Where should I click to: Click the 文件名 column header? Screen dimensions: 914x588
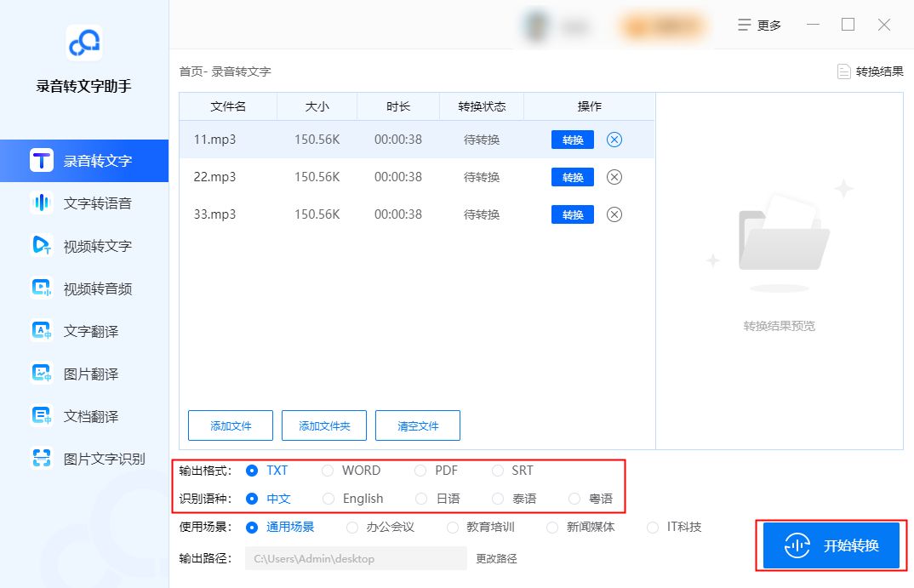pos(228,106)
